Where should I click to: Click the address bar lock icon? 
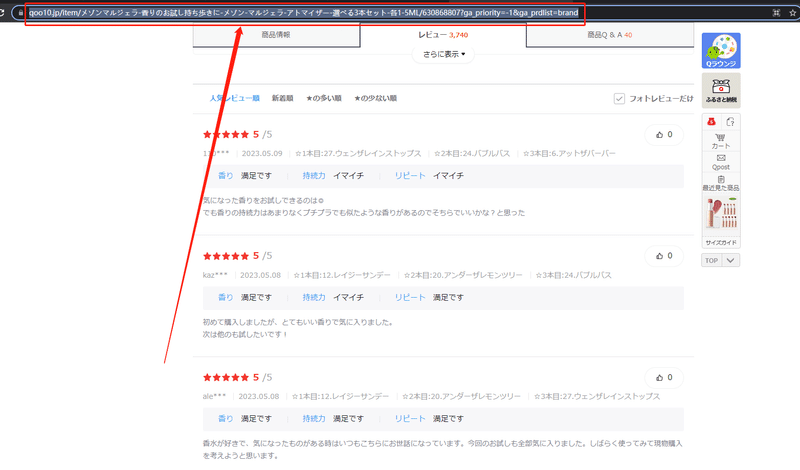[x=20, y=13]
